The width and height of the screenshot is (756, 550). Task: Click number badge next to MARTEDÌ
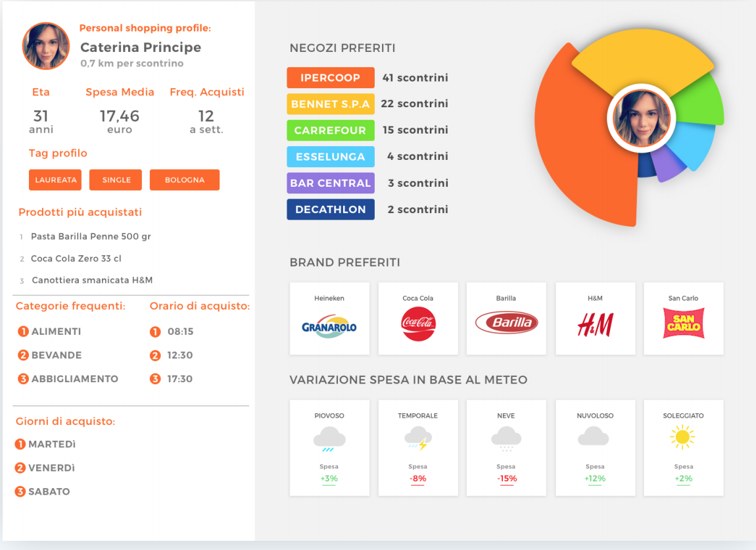point(20,444)
